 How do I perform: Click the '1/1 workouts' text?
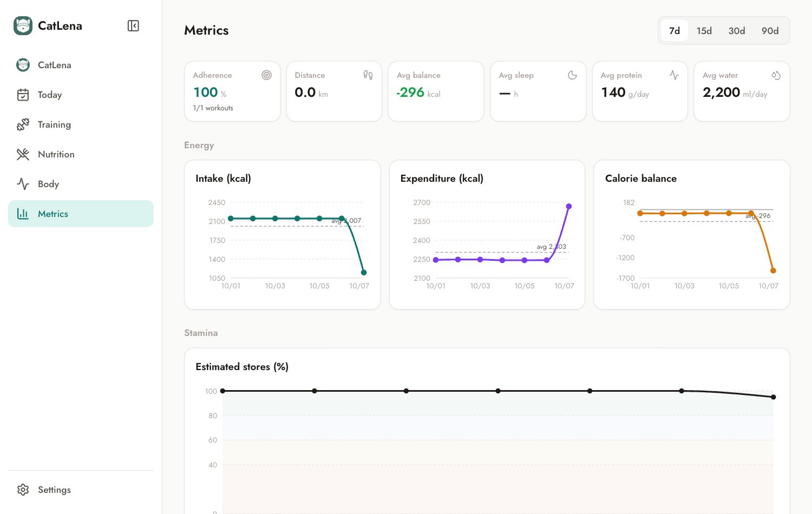(x=213, y=108)
